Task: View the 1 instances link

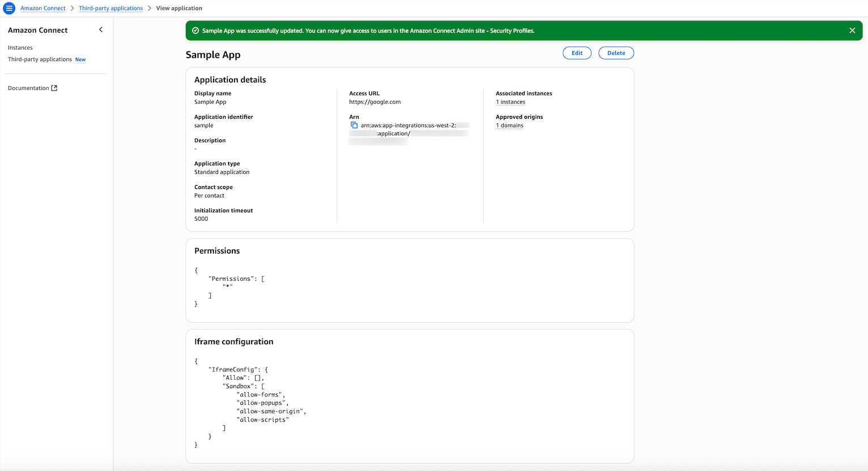Action: click(510, 102)
